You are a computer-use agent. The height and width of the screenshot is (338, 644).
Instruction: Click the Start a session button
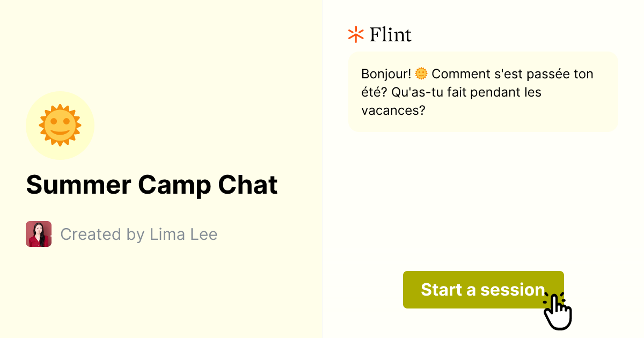point(483,290)
